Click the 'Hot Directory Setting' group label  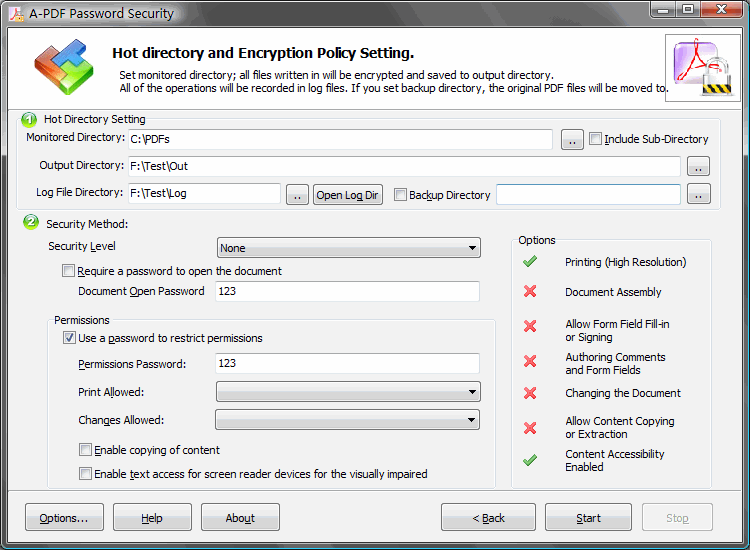coord(95,119)
